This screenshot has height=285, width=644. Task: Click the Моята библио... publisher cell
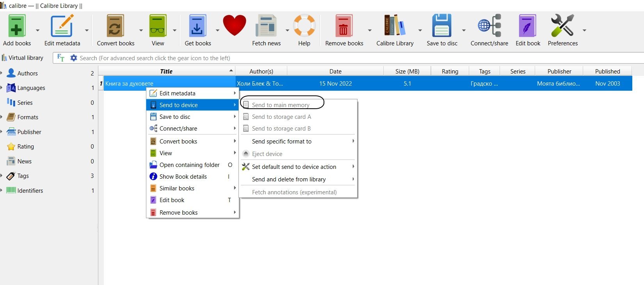pyautogui.click(x=559, y=83)
